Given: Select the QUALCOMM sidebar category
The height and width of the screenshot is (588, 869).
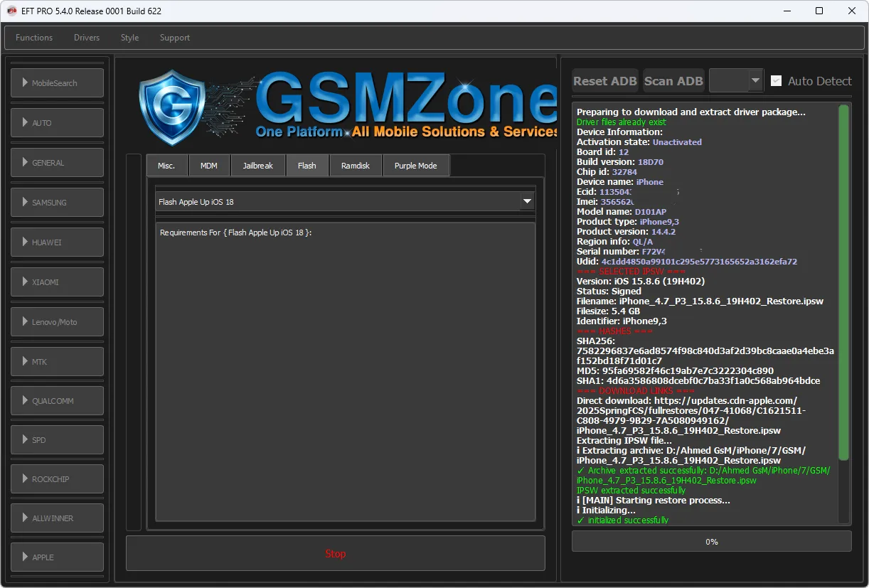Looking at the screenshot, I should tap(58, 401).
